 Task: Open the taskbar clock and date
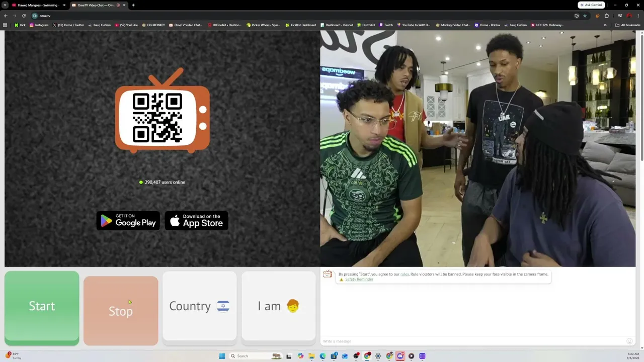tap(632, 356)
